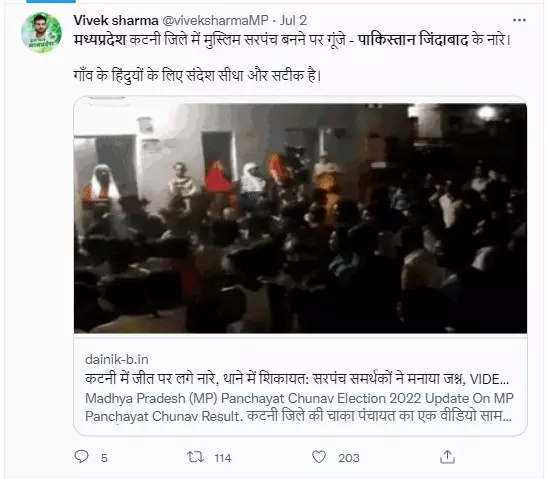Click the Madhya Pradesh Panchayat Chunav description

299,407
